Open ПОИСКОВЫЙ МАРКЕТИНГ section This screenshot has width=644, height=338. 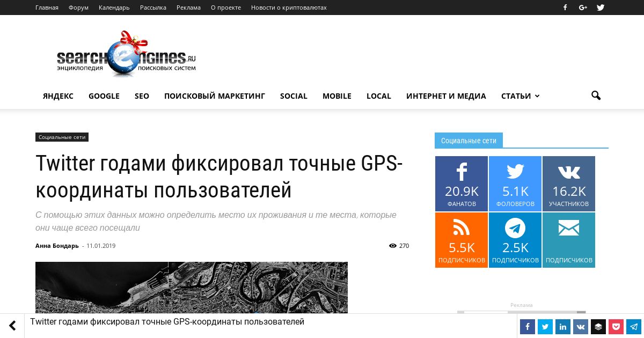coord(215,96)
